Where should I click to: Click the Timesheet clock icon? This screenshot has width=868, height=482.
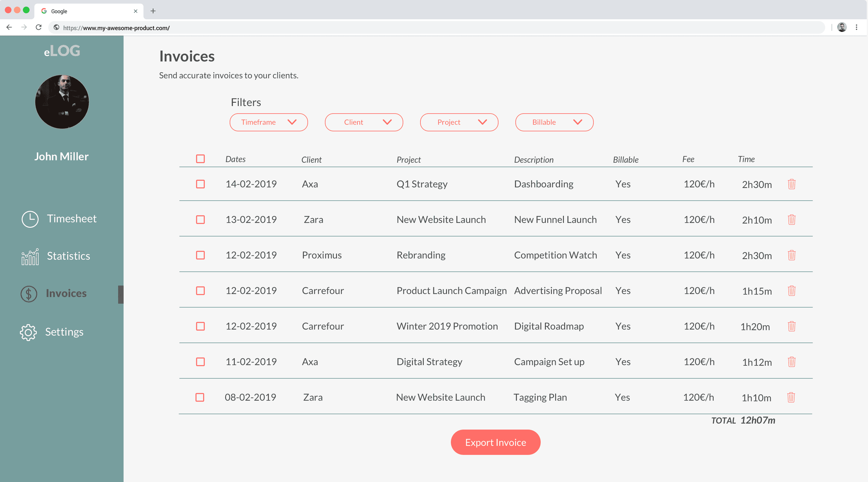pyautogui.click(x=30, y=219)
